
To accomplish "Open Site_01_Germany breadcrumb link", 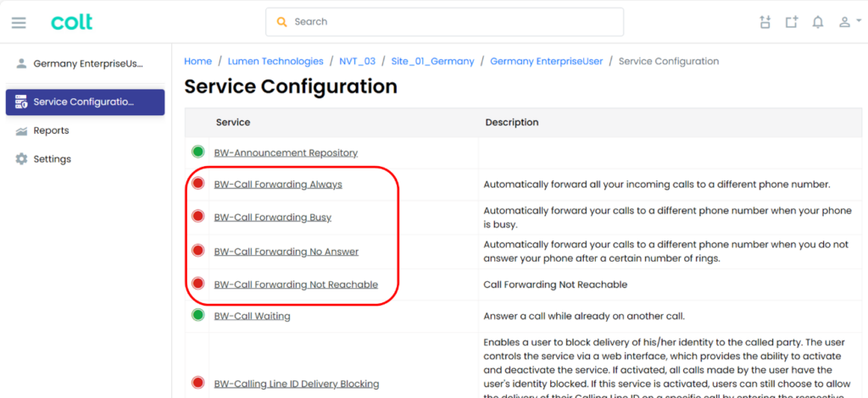I will point(433,61).
